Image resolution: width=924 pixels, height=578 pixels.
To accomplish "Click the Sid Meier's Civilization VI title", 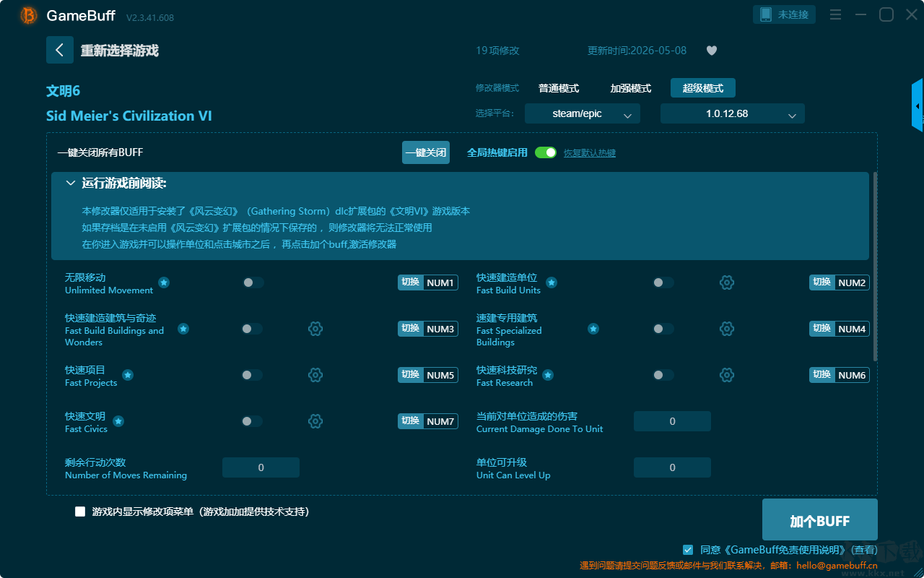I will (x=129, y=116).
